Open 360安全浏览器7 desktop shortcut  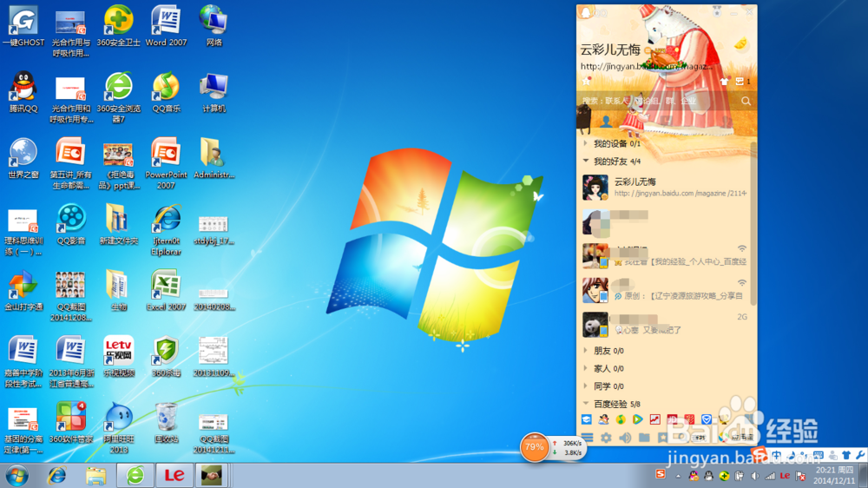(x=118, y=97)
